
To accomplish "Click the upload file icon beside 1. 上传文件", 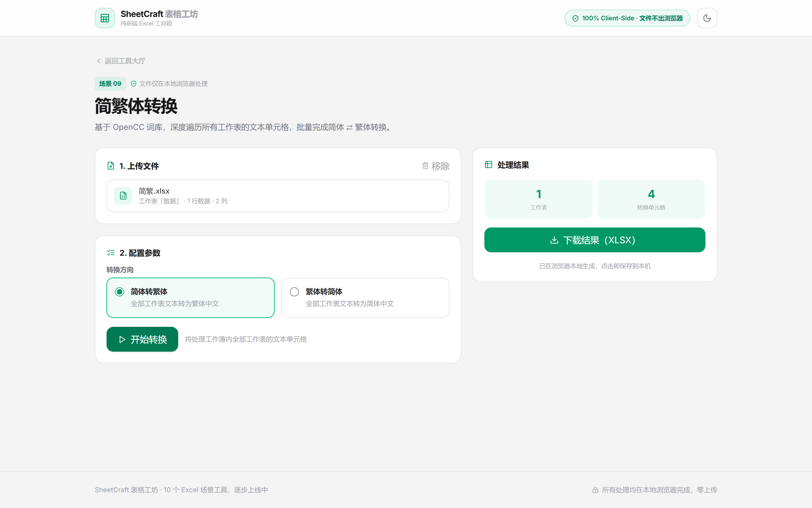I will (111, 166).
